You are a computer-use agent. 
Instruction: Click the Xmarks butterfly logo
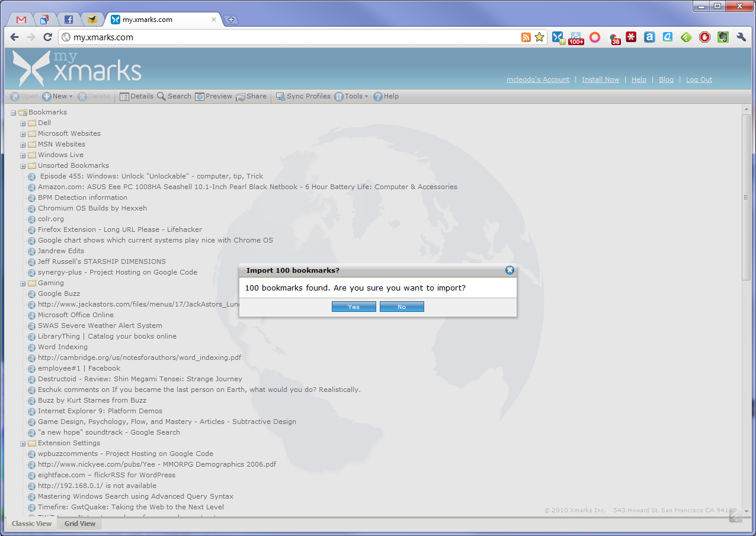[32, 69]
